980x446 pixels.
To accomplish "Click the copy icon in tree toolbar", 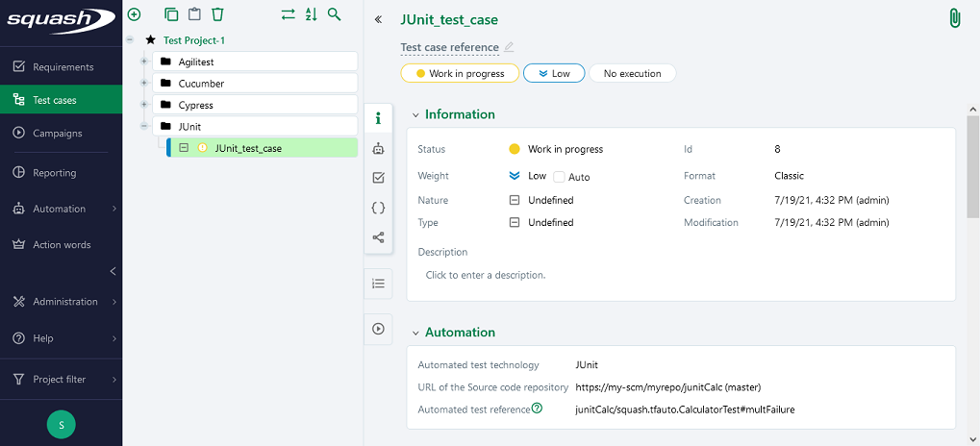I will pyautogui.click(x=171, y=14).
